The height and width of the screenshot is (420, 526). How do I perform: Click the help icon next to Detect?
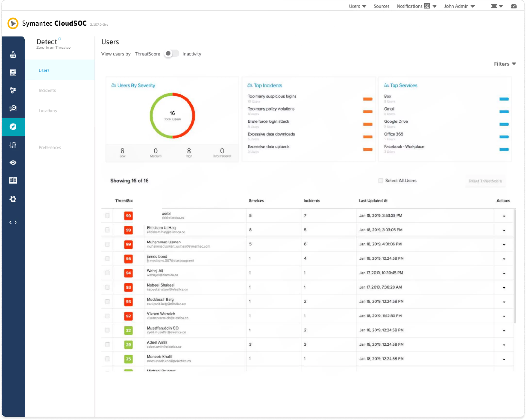[60, 39]
